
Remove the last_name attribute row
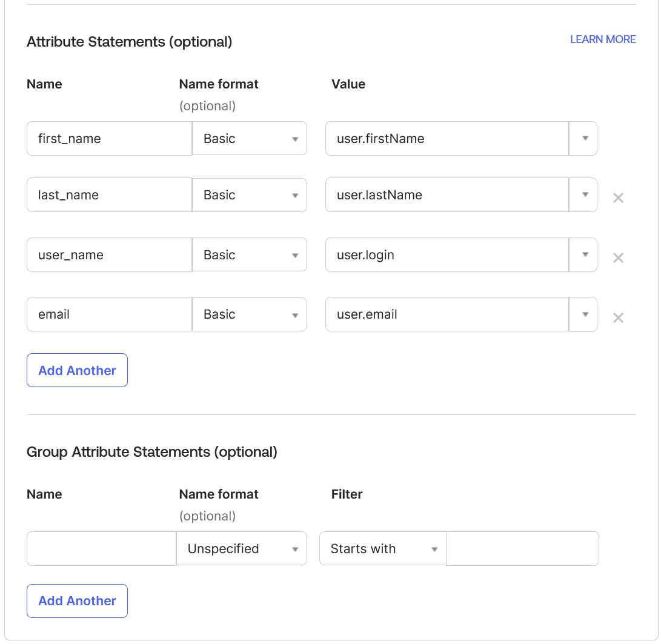[x=618, y=198]
